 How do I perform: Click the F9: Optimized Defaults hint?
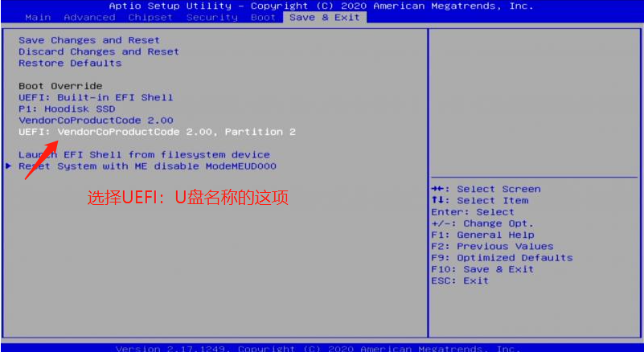[502, 258]
